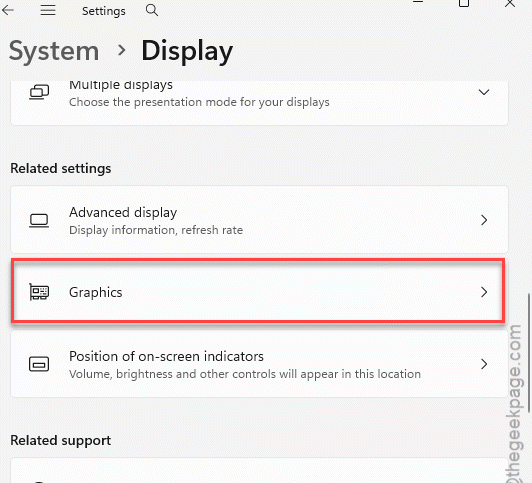This screenshot has width=532, height=483.
Task: Click the Multiple displays icon
Action: 39,92
